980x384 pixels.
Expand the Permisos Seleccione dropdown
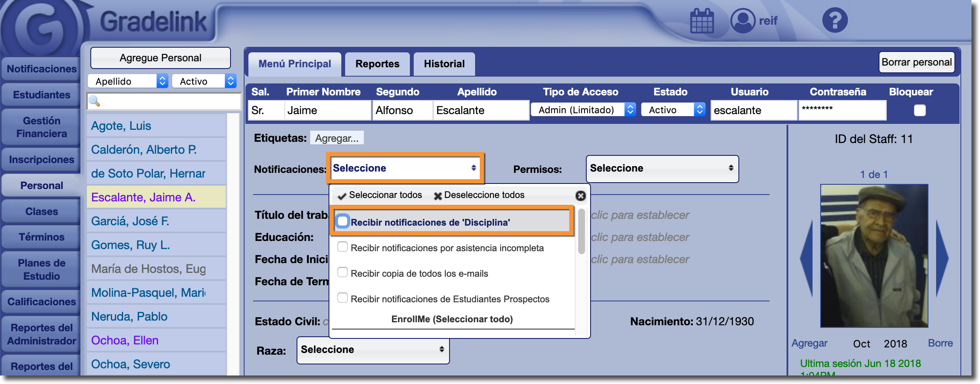[x=662, y=169]
